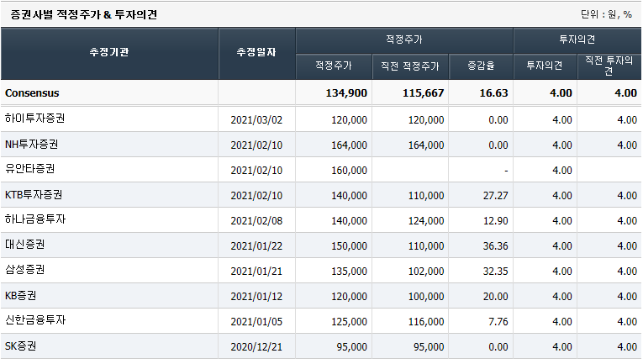Viewport: 643px width, 364px height.
Task: Click KB증권 previous price 100,000
Action: pyautogui.click(x=426, y=297)
